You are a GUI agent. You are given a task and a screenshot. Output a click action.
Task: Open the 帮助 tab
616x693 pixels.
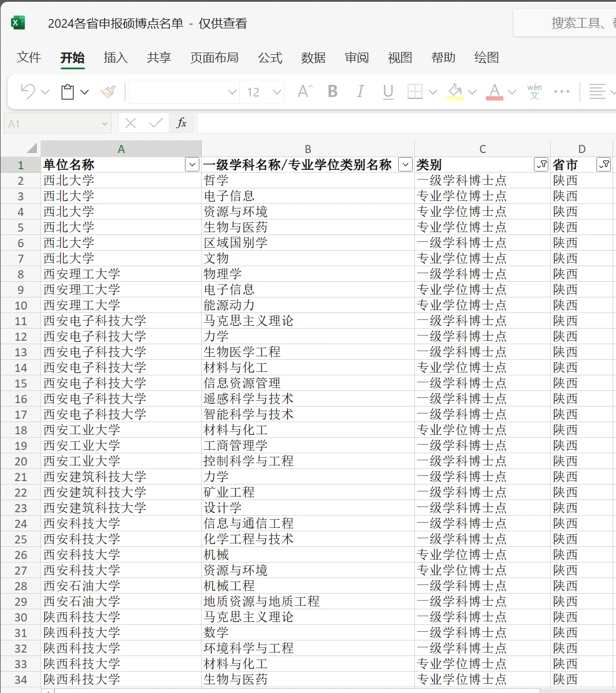coord(443,57)
